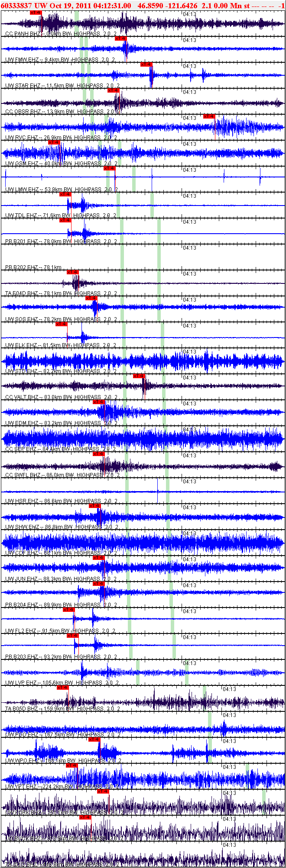286x868 pixels.
Task: Select the UW CDF EHZ station label
Action: [x=22, y=553]
